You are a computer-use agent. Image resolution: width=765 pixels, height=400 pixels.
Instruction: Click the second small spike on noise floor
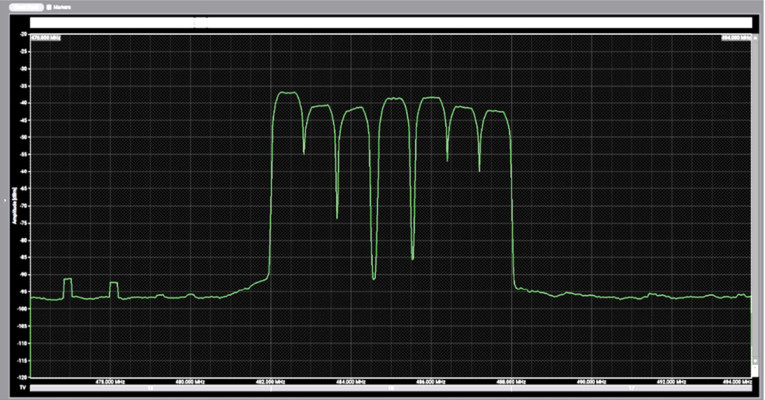coord(114,284)
